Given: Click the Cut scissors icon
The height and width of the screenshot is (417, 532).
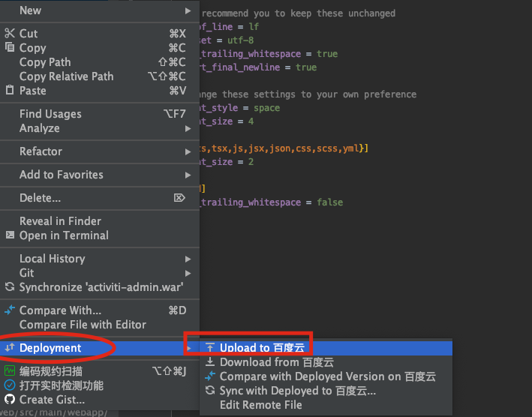Looking at the screenshot, I should pyautogui.click(x=10, y=33).
